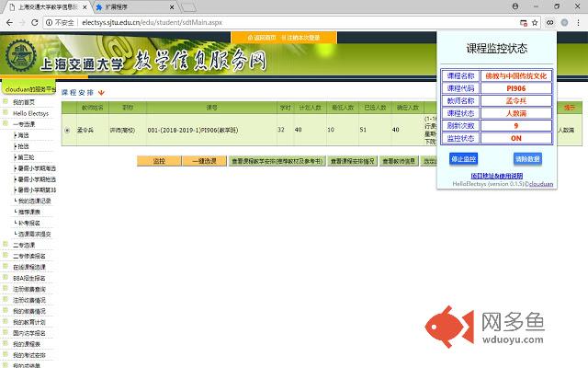The width and height of the screenshot is (588, 368).
Task: Expand the 我的教育计划 tree node
Action: click(6, 321)
